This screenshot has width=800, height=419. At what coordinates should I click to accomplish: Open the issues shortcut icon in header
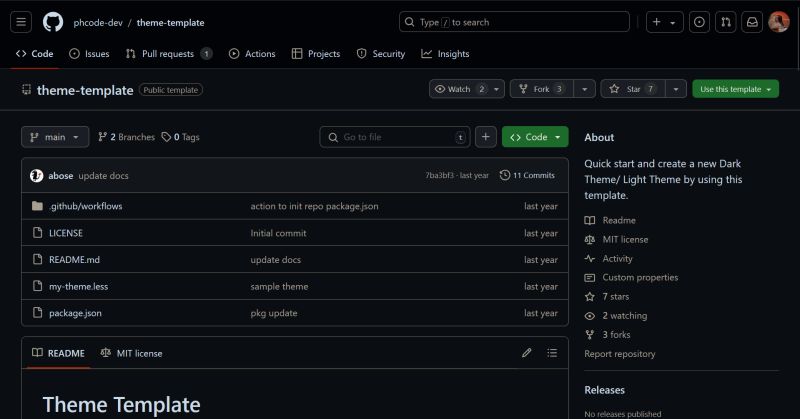[699, 22]
